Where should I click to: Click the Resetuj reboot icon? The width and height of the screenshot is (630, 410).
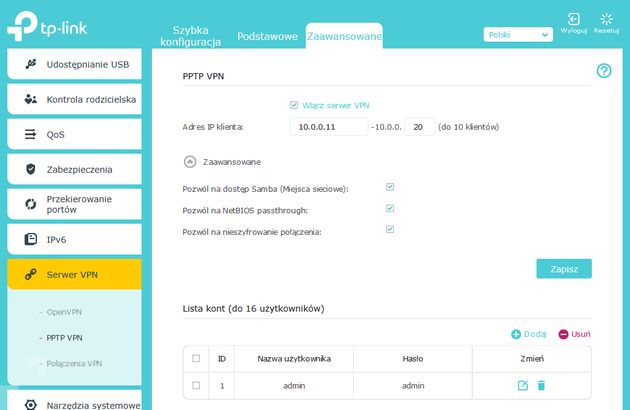point(606,19)
